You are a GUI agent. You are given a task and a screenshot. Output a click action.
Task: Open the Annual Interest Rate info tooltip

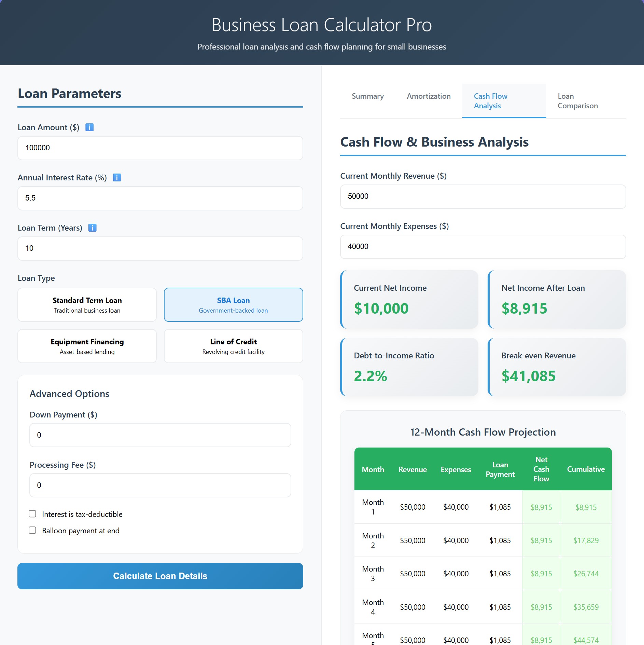[117, 177]
